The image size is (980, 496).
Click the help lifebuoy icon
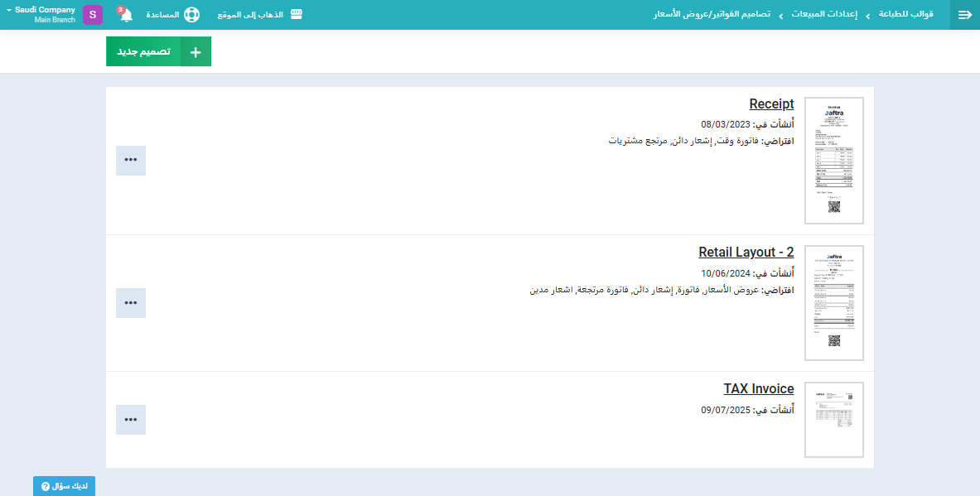tap(192, 15)
